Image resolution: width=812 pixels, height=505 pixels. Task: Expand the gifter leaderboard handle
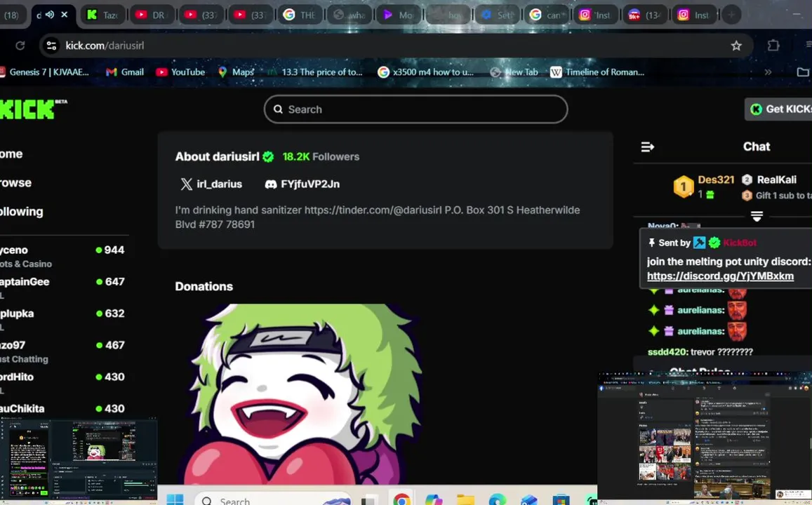point(757,216)
